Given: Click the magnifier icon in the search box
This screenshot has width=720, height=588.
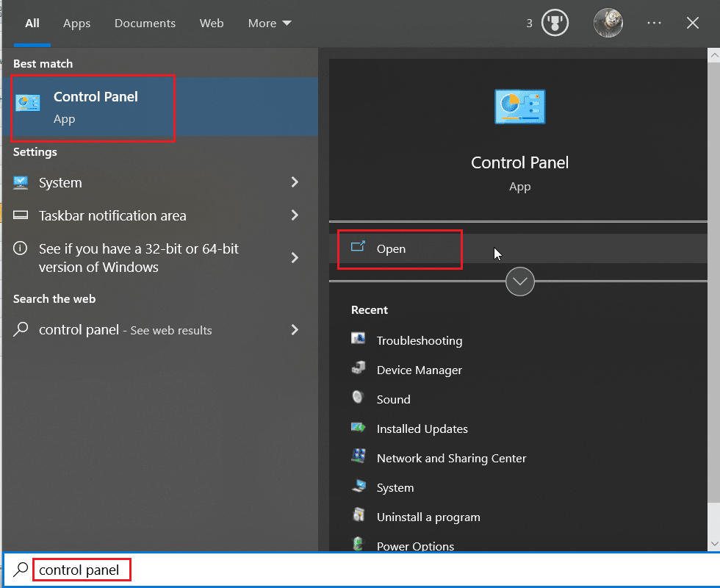Looking at the screenshot, I should pos(18,570).
